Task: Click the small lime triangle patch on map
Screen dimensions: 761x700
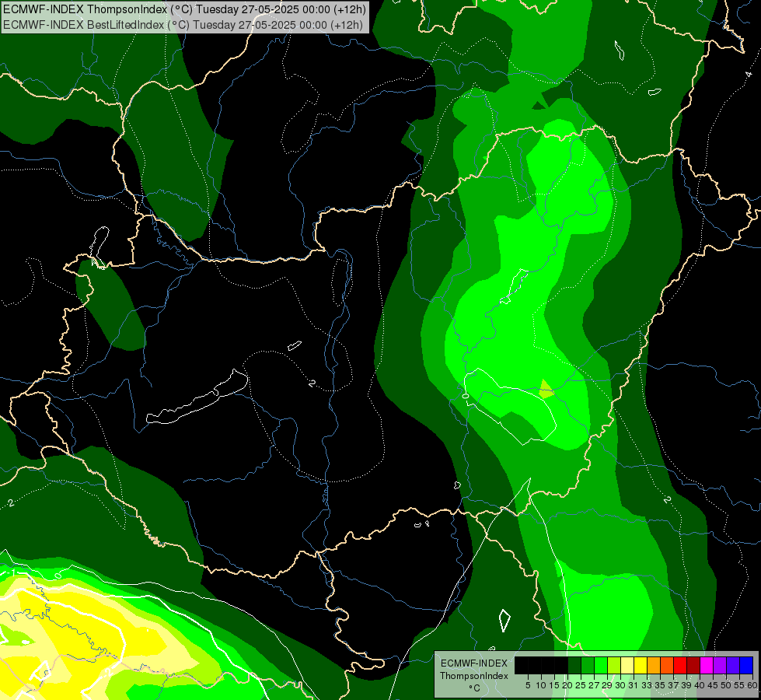Action: point(546,390)
